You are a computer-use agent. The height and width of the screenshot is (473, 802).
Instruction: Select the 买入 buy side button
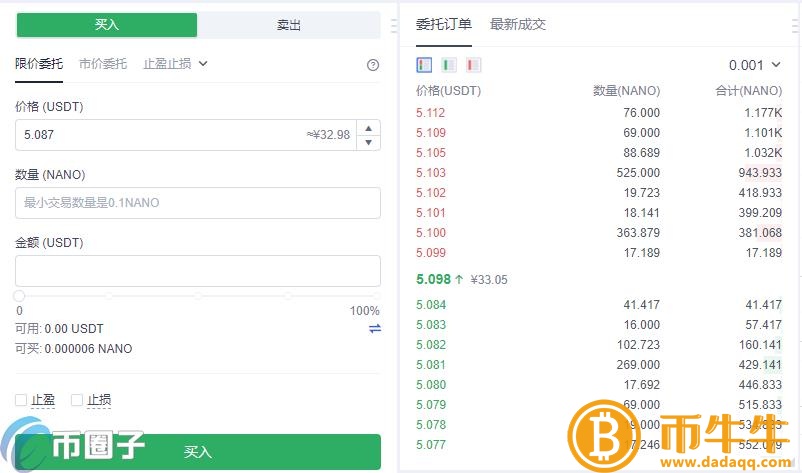pos(107,25)
